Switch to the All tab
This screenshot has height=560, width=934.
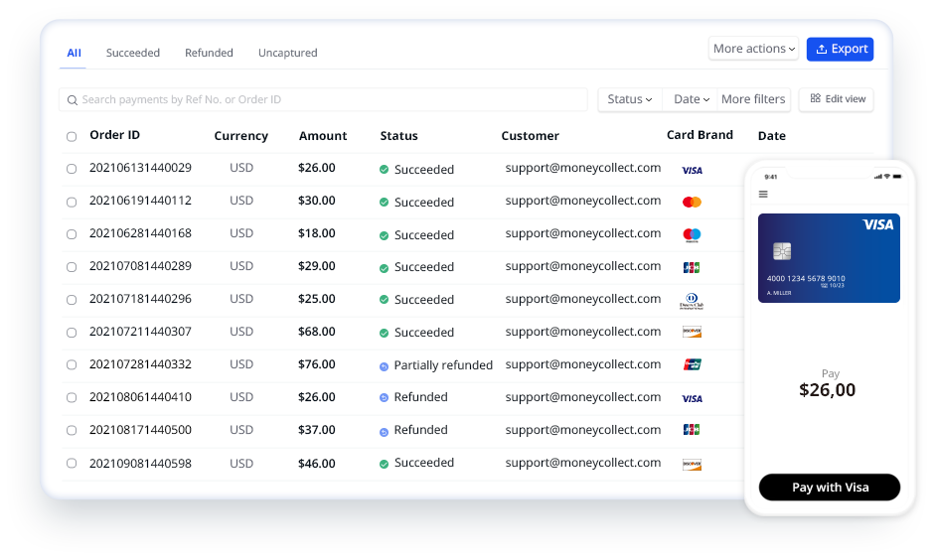[x=74, y=53]
